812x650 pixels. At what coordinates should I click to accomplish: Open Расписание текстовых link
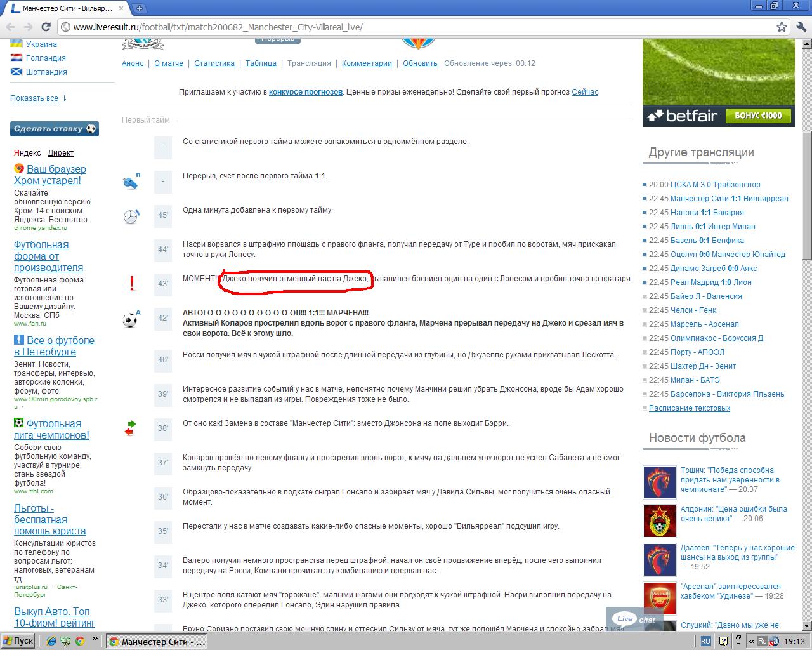689,408
